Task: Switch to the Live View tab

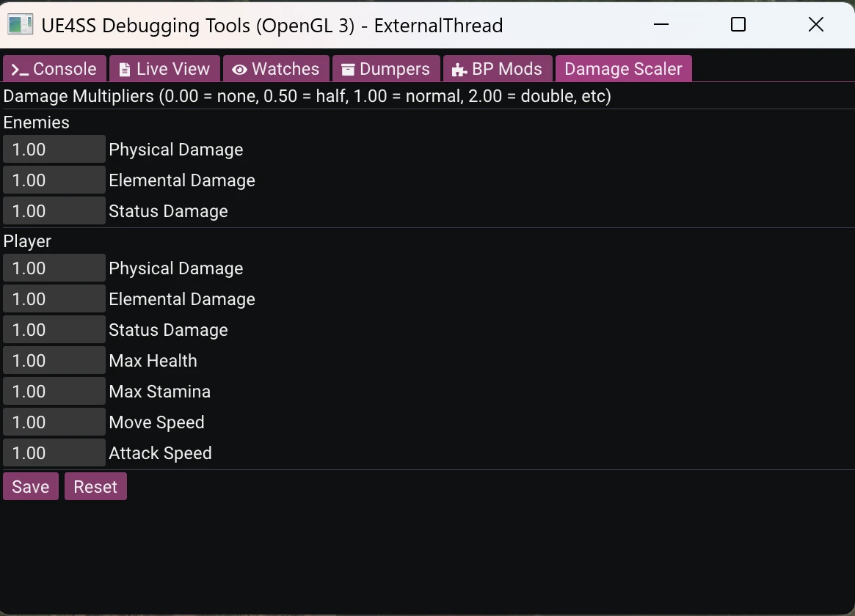Action: (164, 69)
